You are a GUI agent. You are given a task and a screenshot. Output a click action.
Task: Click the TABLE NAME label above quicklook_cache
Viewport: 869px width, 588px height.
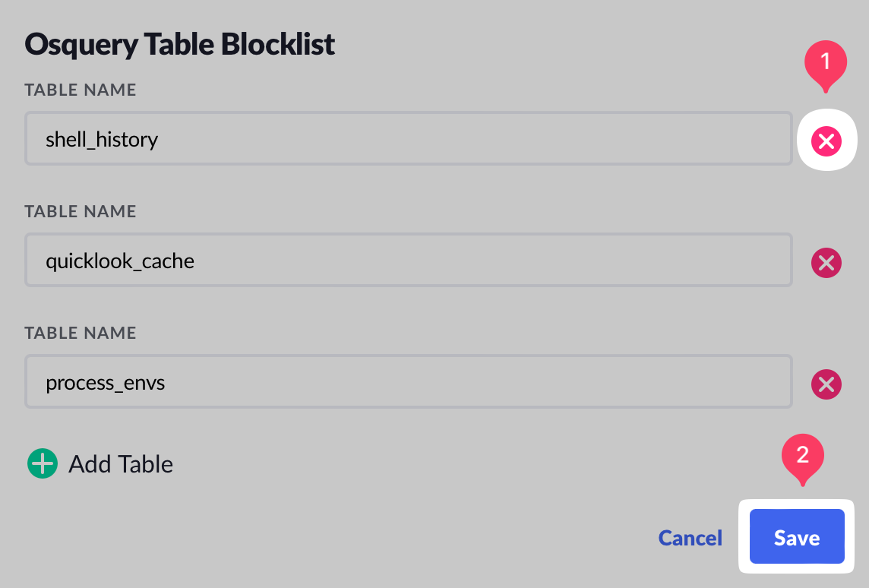click(81, 211)
